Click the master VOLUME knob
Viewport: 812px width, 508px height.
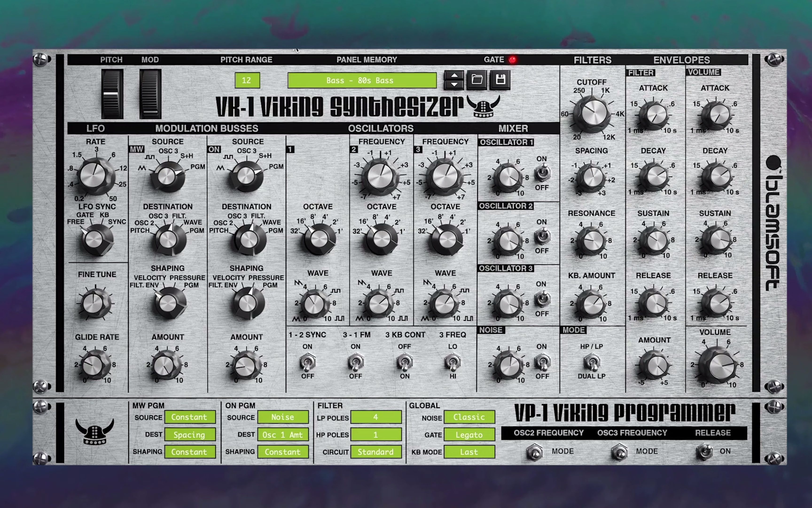717,365
